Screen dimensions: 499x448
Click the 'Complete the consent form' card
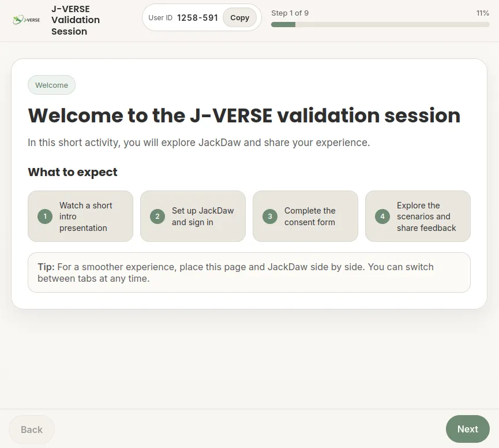pos(305,216)
